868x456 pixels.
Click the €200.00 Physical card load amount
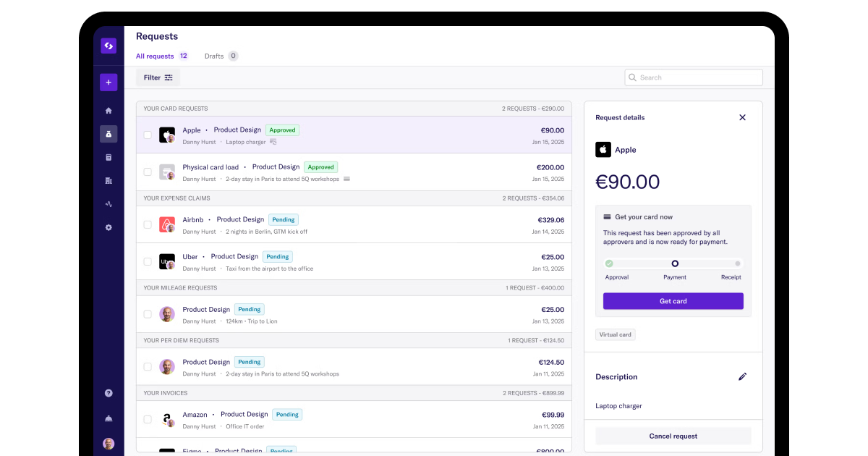(x=551, y=167)
